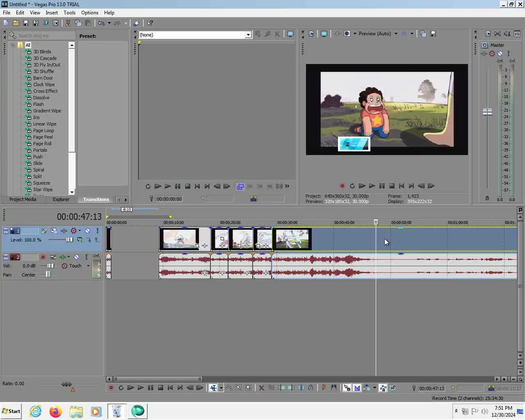The image size is (525, 420).
Task: Open the Preview (Auto) quality dropdown
Action: 396,34
